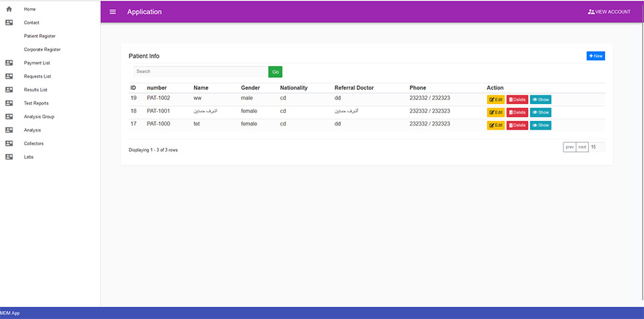The width and height of the screenshot is (644, 319).
Task: Open the Labs page
Action: click(x=29, y=157)
